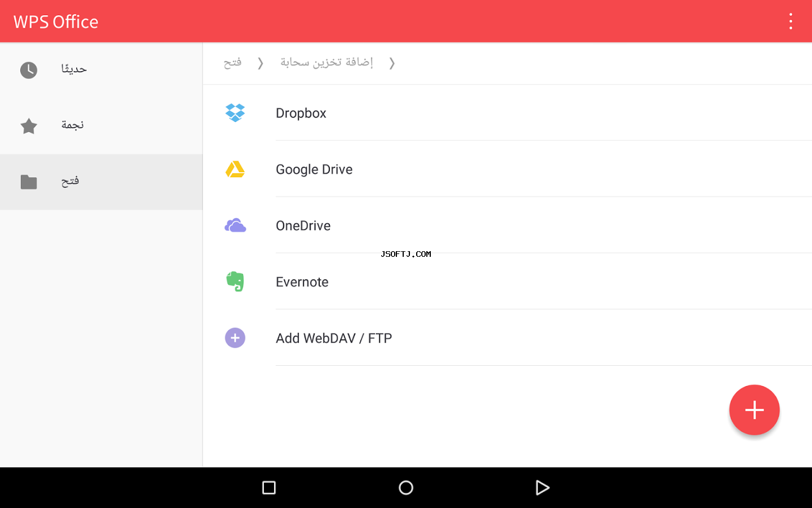Open the حديثًا sidebar entry
812x508 pixels.
[x=101, y=70]
